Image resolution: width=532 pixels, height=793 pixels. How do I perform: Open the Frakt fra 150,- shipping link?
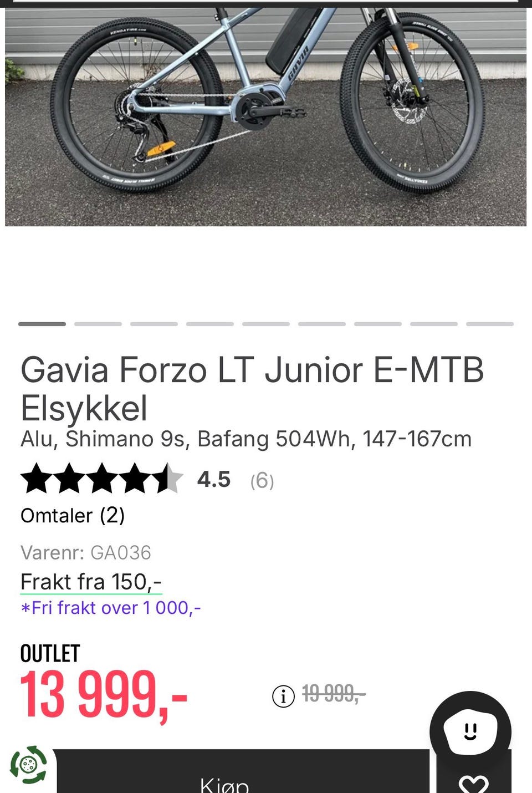pyautogui.click(x=91, y=582)
